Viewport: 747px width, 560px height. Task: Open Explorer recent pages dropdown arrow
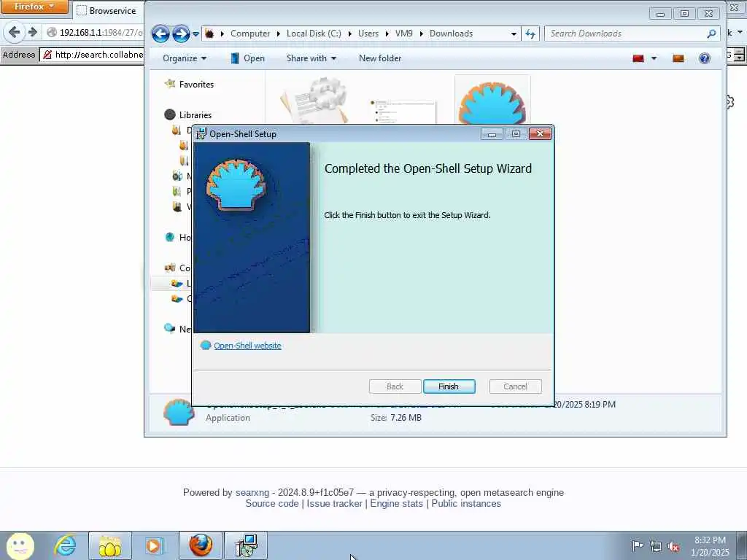click(196, 34)
